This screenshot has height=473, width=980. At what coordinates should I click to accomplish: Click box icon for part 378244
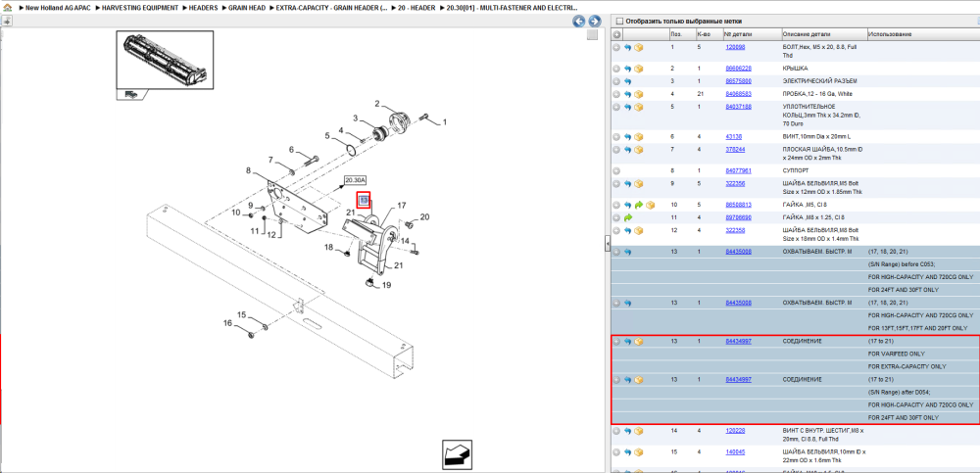coord(639,150)
